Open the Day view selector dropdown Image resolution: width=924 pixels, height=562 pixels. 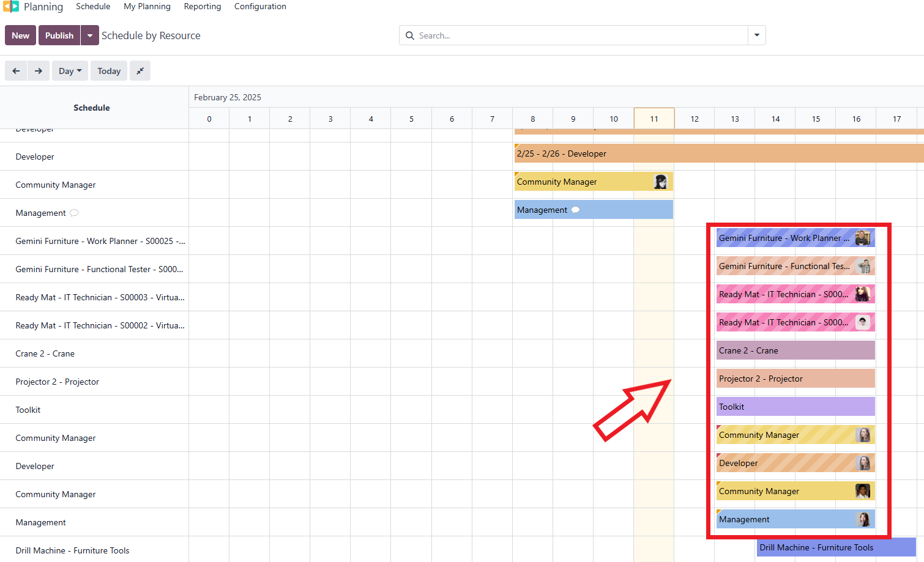click(69, 70)
